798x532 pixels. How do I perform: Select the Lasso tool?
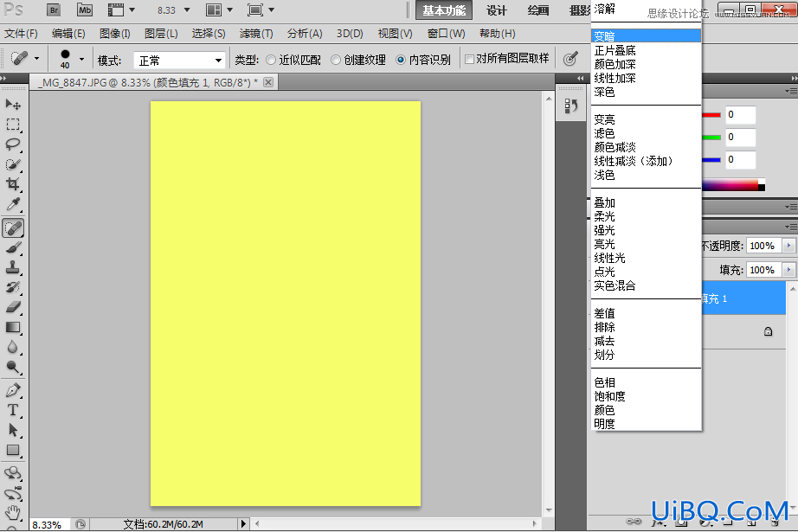click(13, 144)
